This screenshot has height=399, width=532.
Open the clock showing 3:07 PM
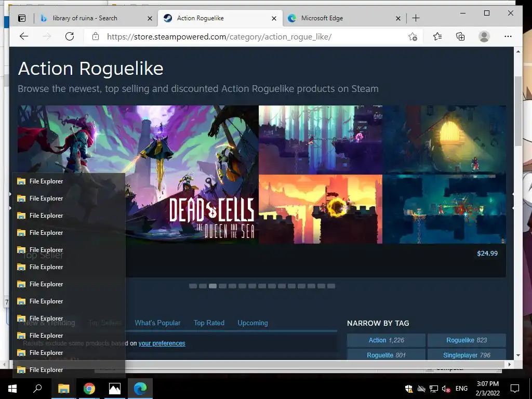coord(487,389)
